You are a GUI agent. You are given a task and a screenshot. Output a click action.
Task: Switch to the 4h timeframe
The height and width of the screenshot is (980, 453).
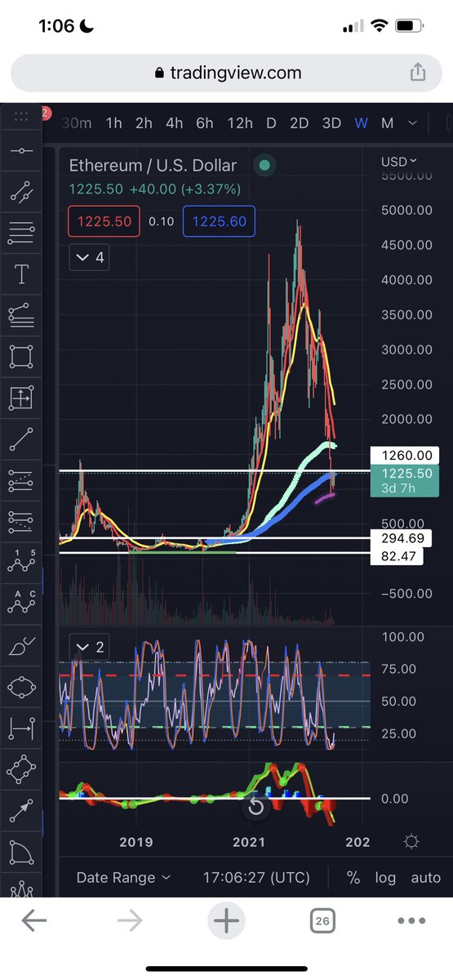point(174,123)
